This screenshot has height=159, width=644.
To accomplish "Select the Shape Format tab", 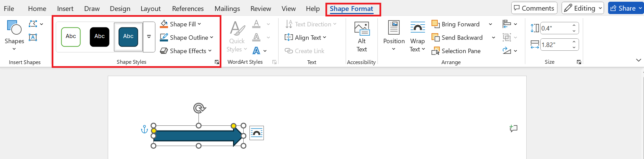I will (x=351, y=9).
